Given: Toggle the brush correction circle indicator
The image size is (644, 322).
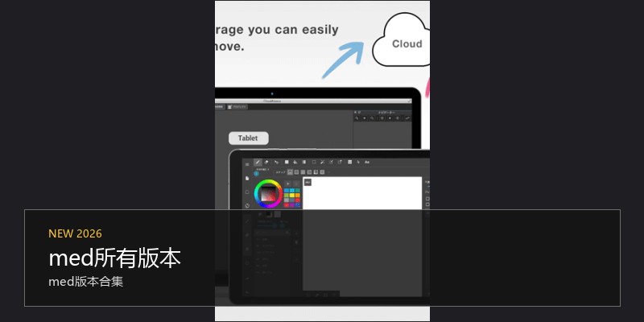Looking at the screenshot, I should (257, 174).
